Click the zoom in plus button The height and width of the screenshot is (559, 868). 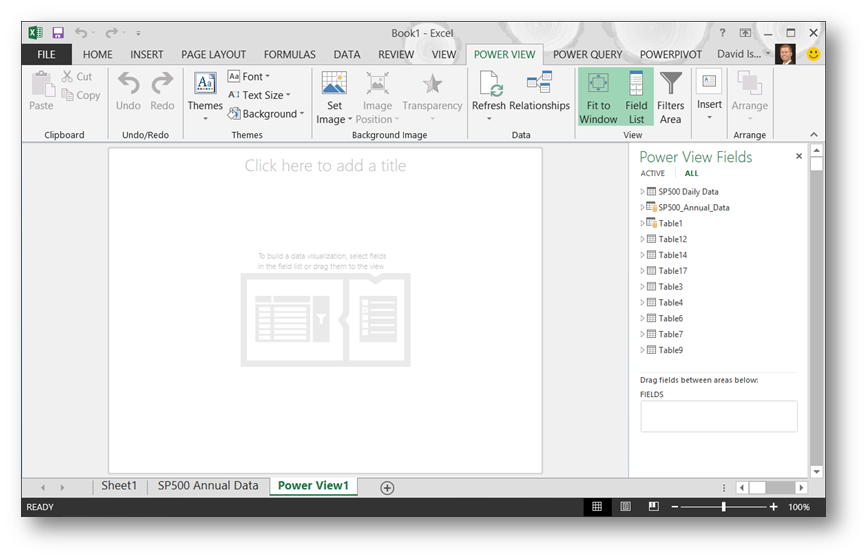(x=773, y=507)
